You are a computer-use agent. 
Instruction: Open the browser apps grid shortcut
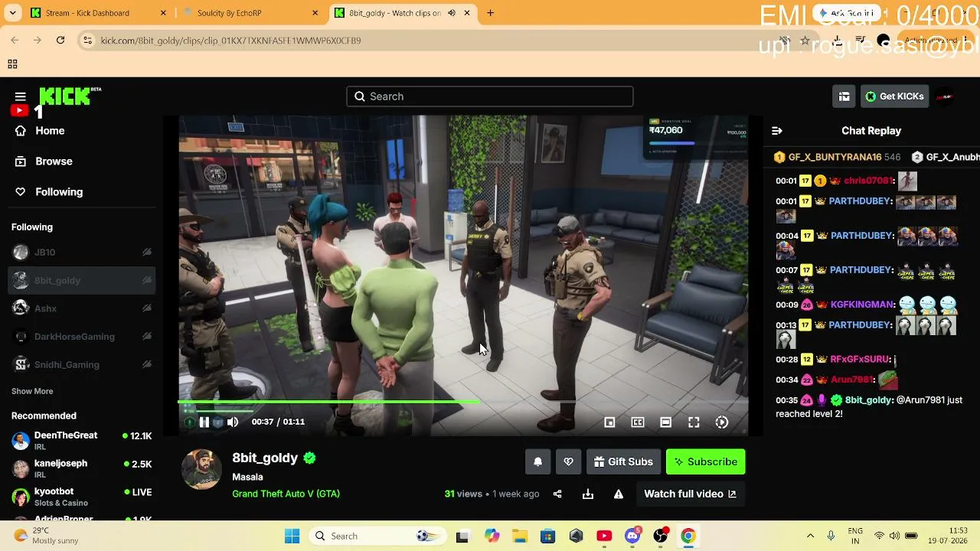(12, 64)
